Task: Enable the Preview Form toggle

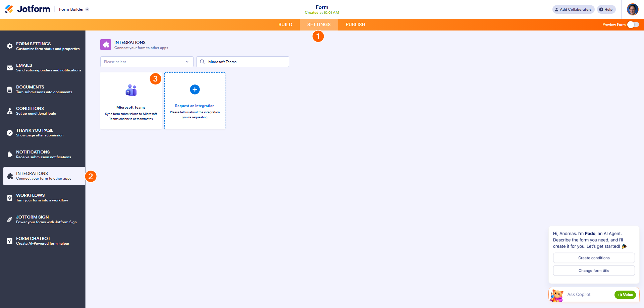Action: pos(633,24)
